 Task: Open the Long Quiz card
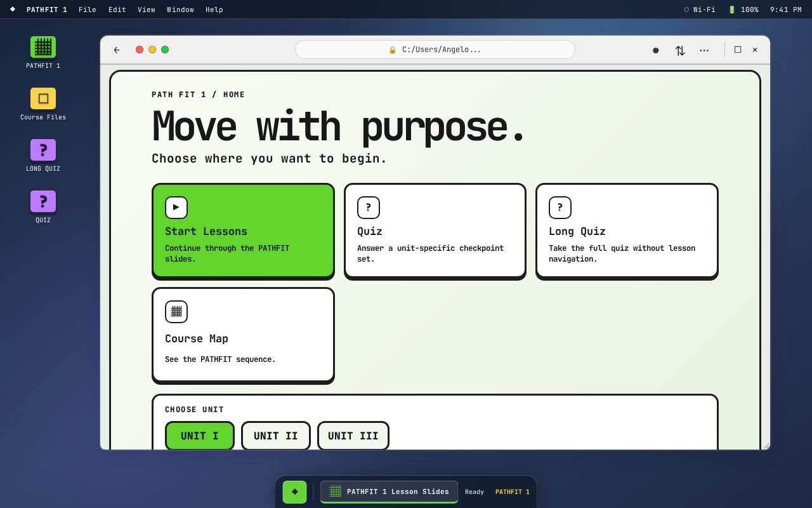(627, 231)
